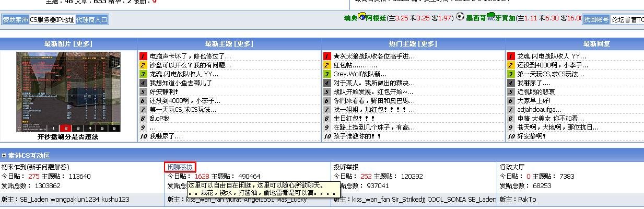Open the 牙買加 match link
This screenshot has height=209, width=644.
505,18
